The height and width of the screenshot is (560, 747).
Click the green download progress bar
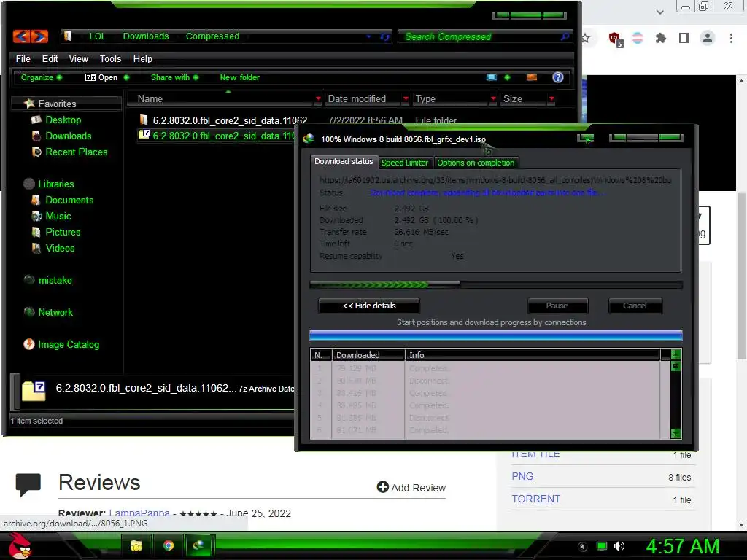496,285
